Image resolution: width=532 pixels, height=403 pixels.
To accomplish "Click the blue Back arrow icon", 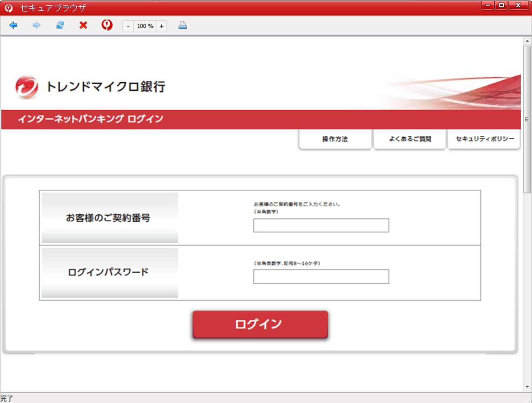I will pos(13,26).
